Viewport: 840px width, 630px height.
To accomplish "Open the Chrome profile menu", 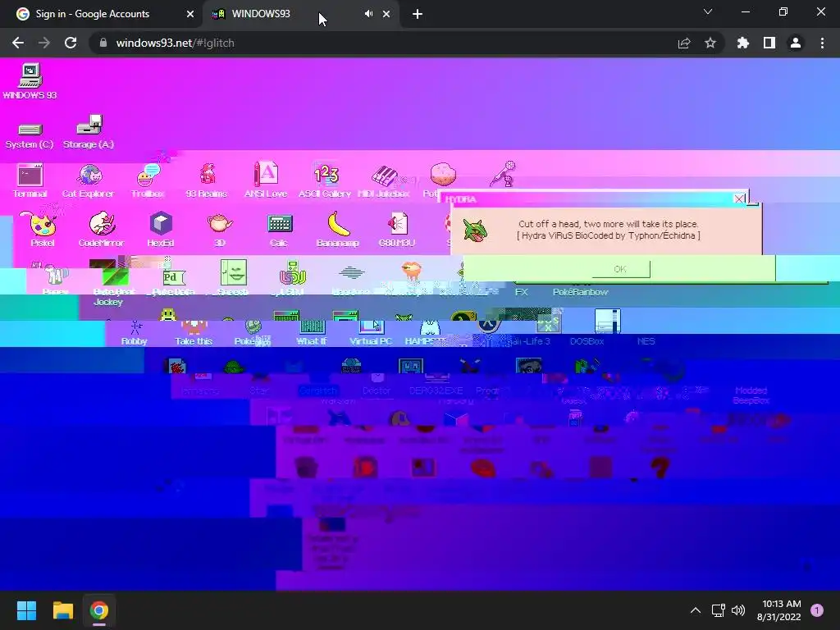I will click(x=796, y=43).
